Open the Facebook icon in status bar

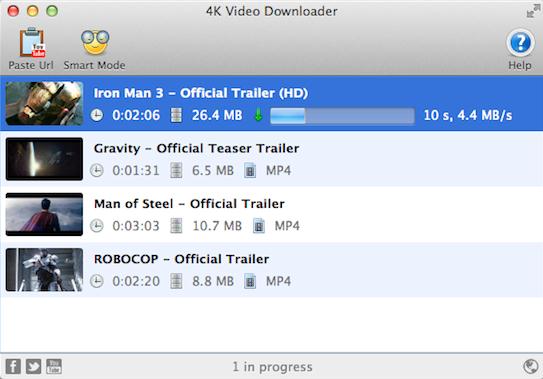tap(13, 367)
